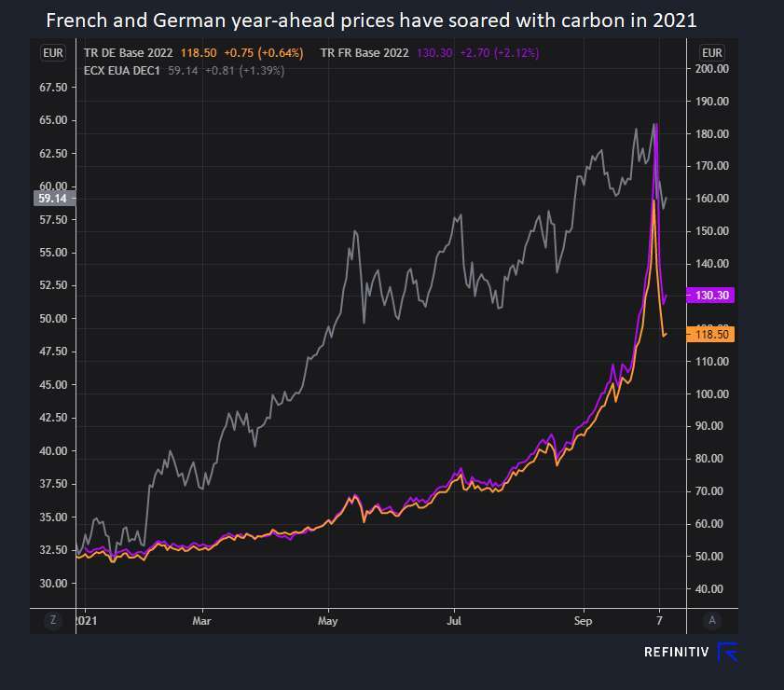Screen dimensions: 784x690
Task: Click the Mar label on the time axis
Action: [x=201, y=619]
